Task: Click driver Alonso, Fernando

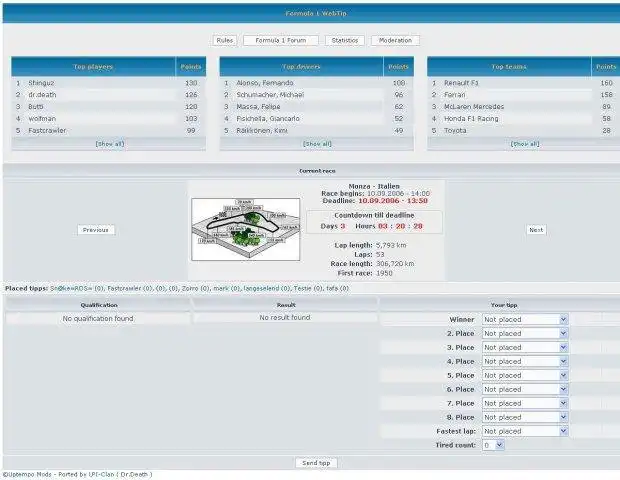Action: tap(265, 83)
